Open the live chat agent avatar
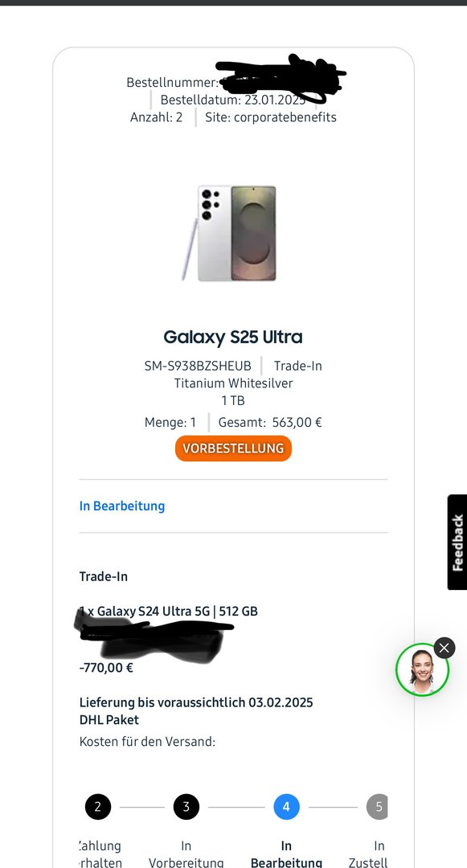This screenshot has width=467, height=868. (x=422, y=669)
